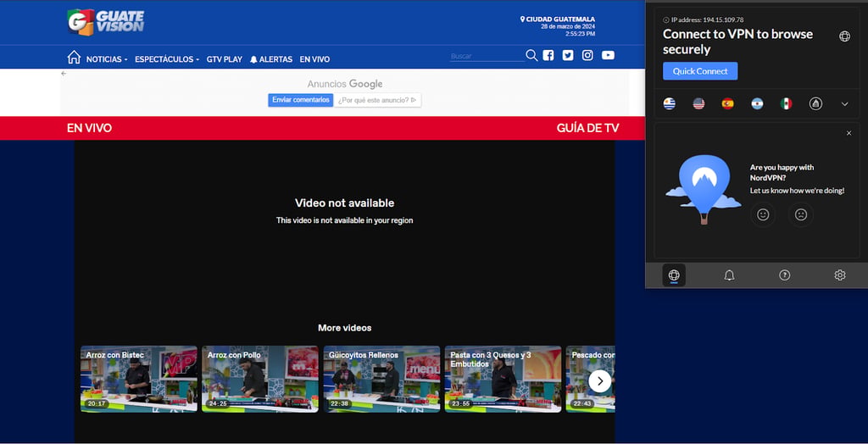Connect to Uruguay server flag

point(670,103)
